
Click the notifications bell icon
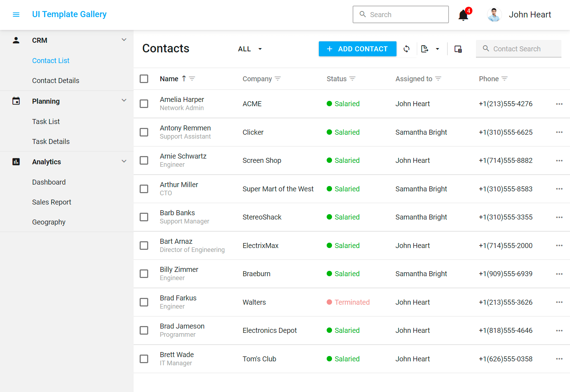click(462, 15)
